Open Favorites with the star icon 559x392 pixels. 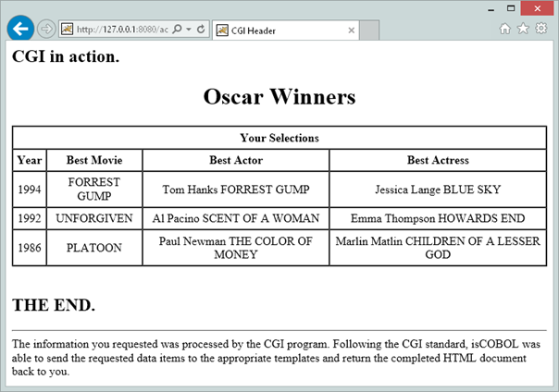(x=523, y=29)
